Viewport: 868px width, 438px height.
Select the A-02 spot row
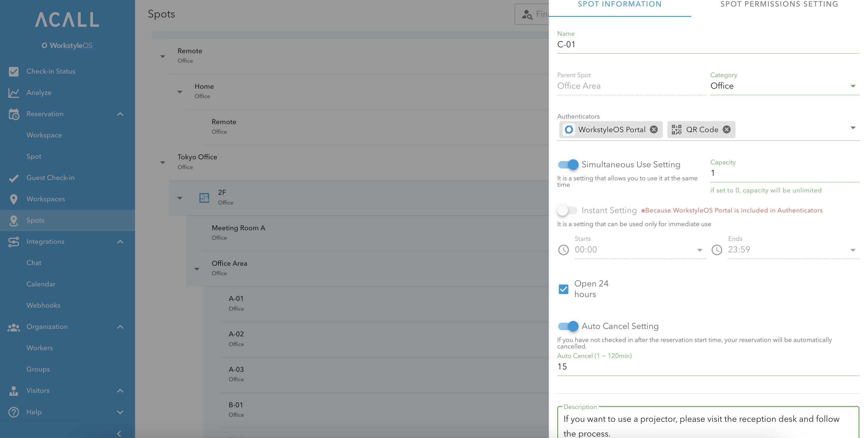(x=376, y=339)
